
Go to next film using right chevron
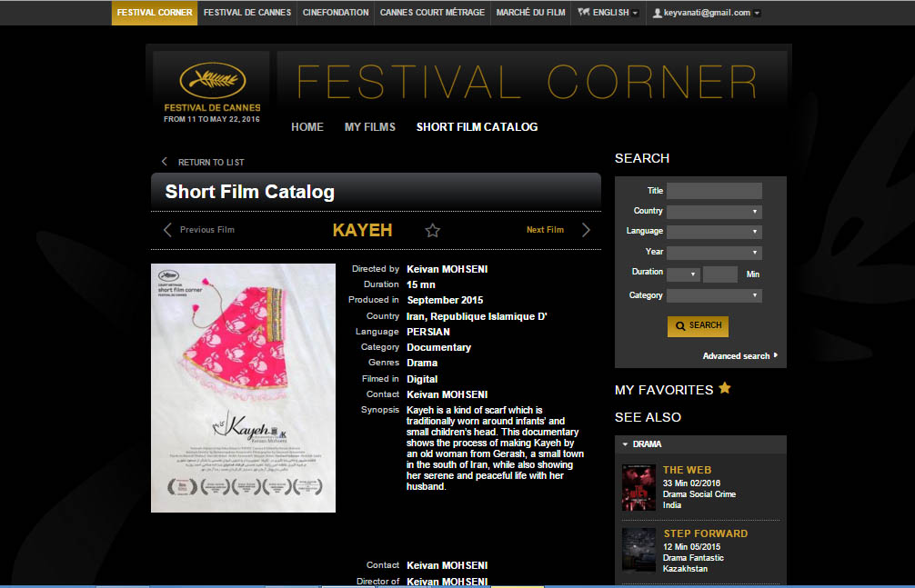tap(586, 230)
